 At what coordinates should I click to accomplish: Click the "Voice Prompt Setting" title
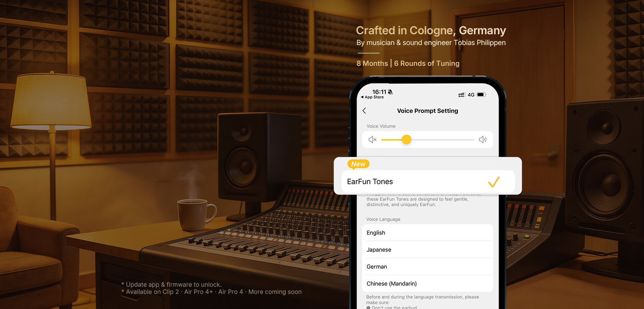[x=428, y=111]
